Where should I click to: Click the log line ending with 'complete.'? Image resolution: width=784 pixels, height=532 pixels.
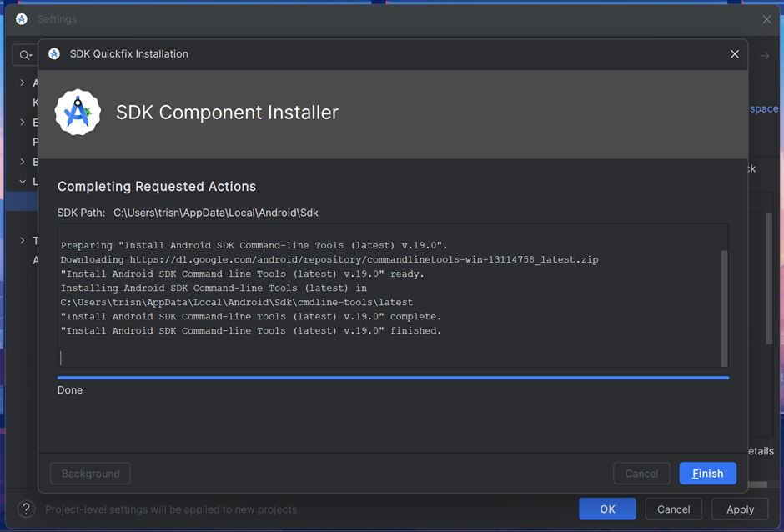click(x=251, y=317)
